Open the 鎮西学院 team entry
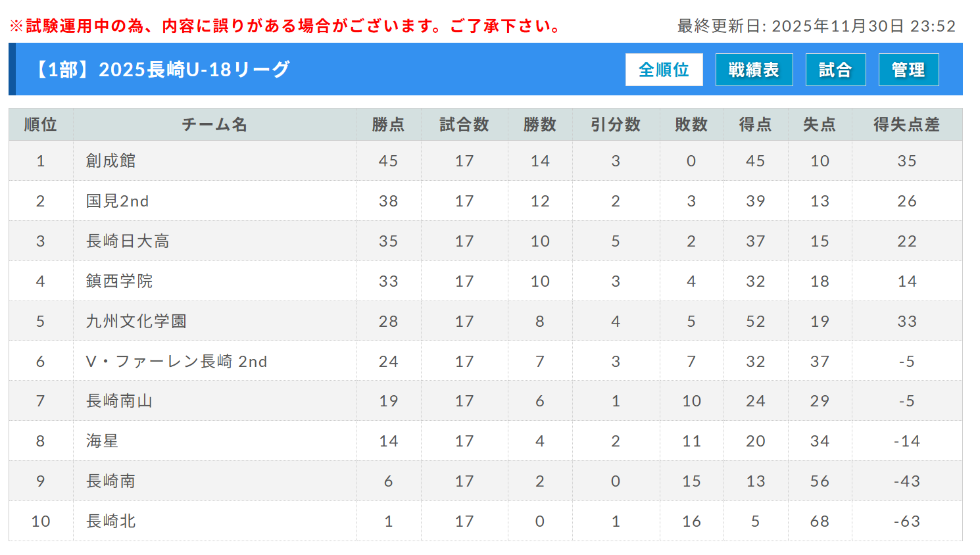 (x=119, y=281)
